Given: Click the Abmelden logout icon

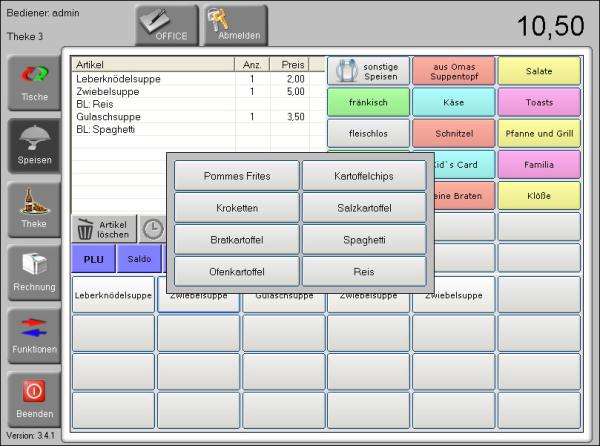Looking at the screenshot, I should tap(235, 25).
